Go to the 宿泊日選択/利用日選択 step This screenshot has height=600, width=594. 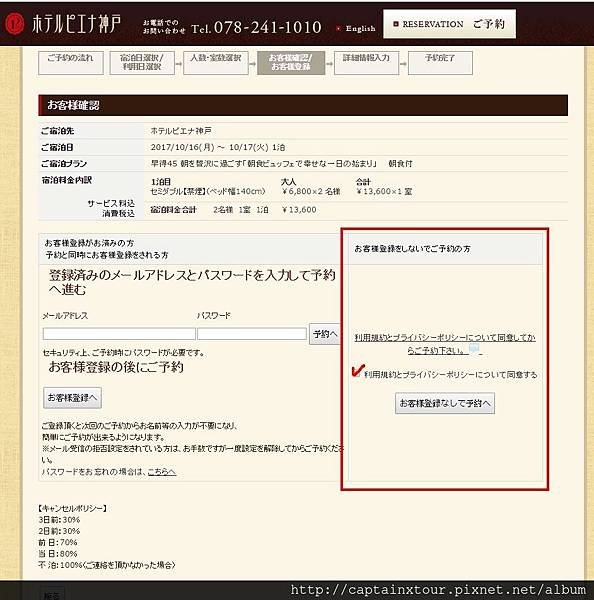point(142,63)
